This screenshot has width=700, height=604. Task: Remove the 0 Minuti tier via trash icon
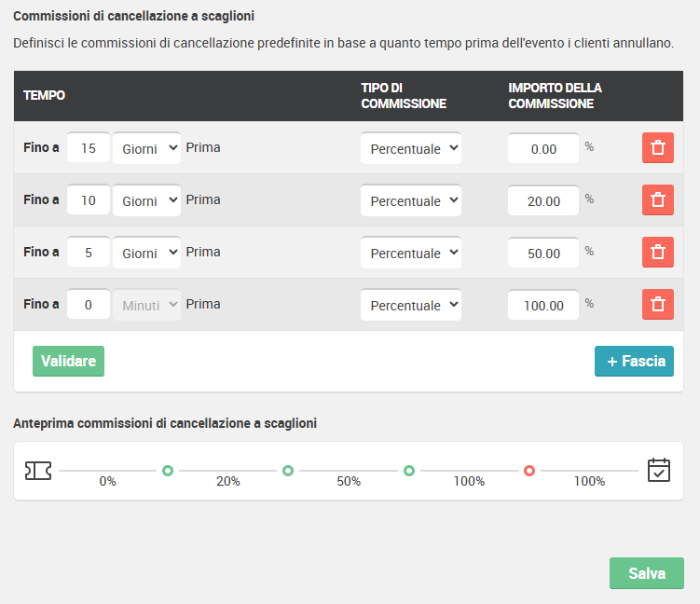[657, 305]
